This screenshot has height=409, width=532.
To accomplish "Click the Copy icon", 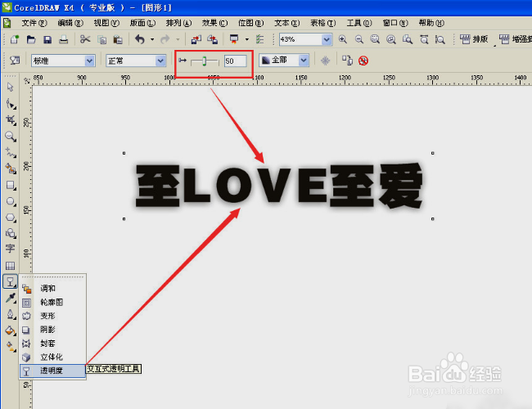I will point(101,40).
